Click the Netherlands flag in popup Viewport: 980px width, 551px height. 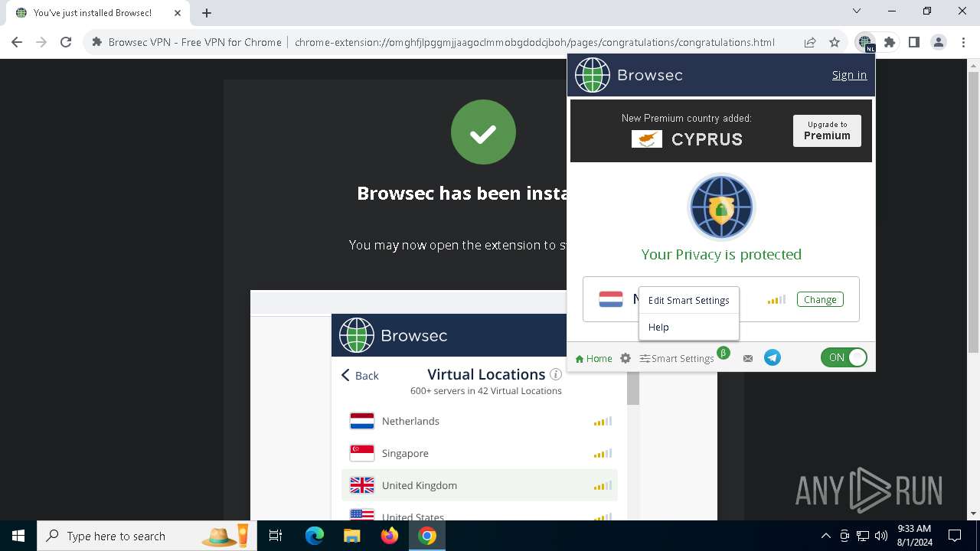610,299
